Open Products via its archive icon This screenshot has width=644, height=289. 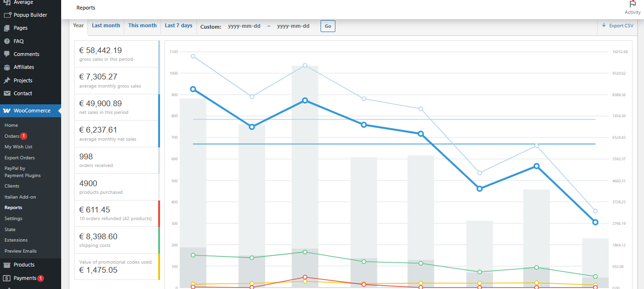7,265
